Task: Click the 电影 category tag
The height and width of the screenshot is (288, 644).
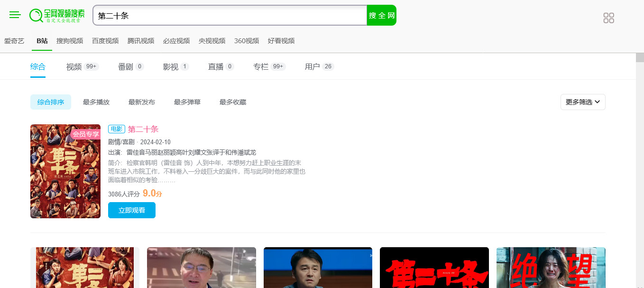Action: (117, 129)
